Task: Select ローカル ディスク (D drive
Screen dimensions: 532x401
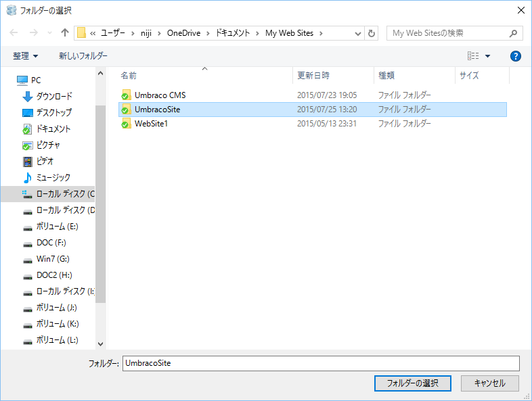Action: coord(58,210)
